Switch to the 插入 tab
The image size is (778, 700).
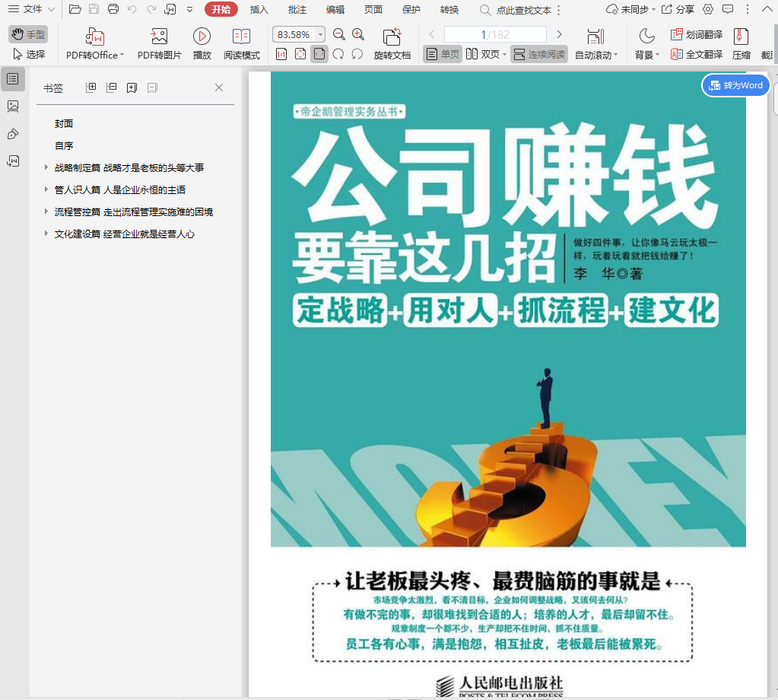[x=259, y=9]
